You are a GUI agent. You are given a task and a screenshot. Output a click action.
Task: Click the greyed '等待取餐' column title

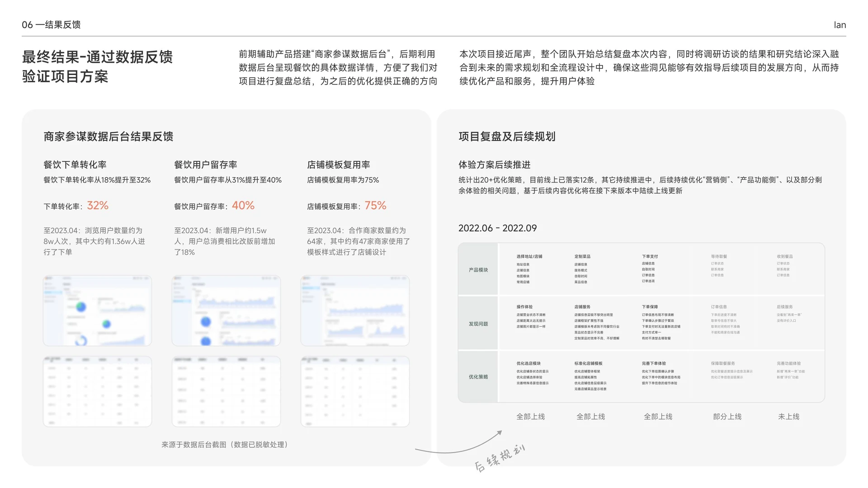pyautogui.click(x=719, y=257)
